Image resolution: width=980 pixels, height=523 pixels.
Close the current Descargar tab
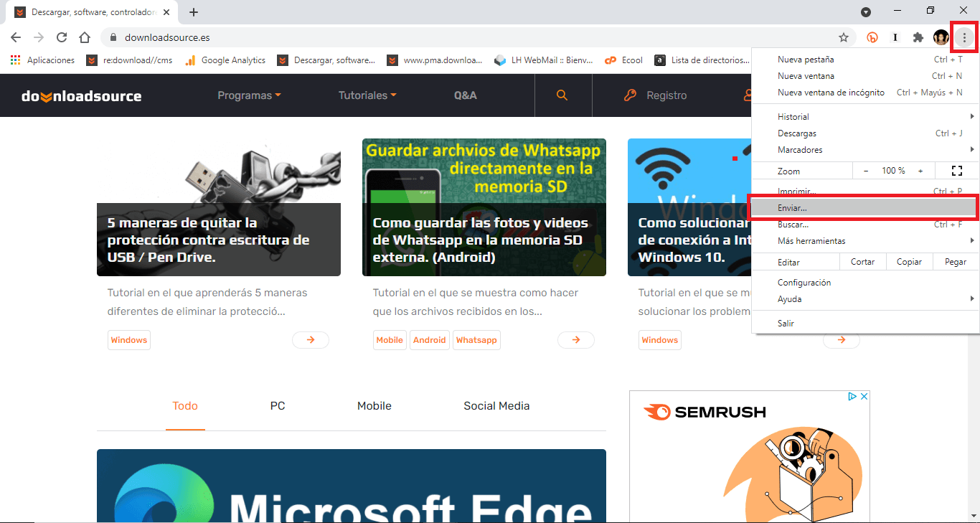point(166,12)
